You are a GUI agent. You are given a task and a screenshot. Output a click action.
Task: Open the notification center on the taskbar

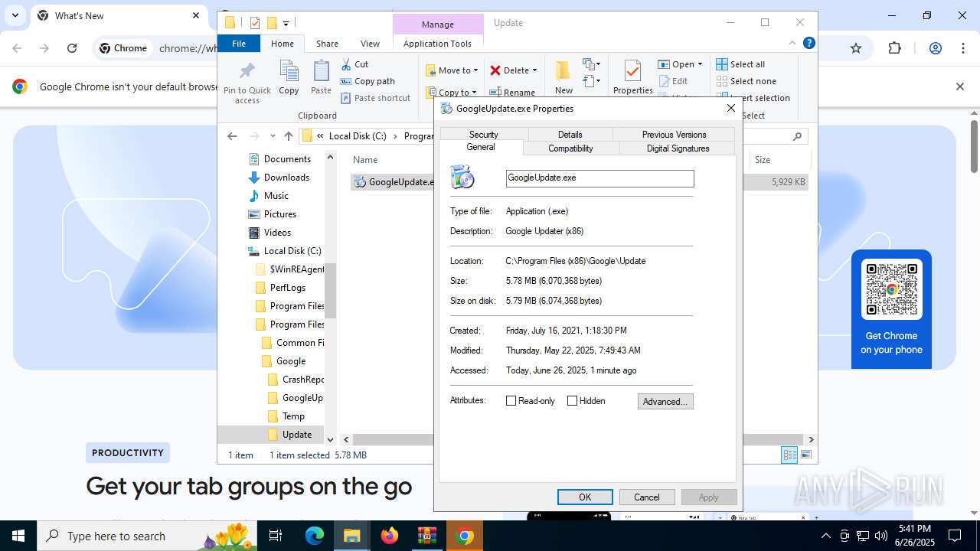click(x=955, y=536)
